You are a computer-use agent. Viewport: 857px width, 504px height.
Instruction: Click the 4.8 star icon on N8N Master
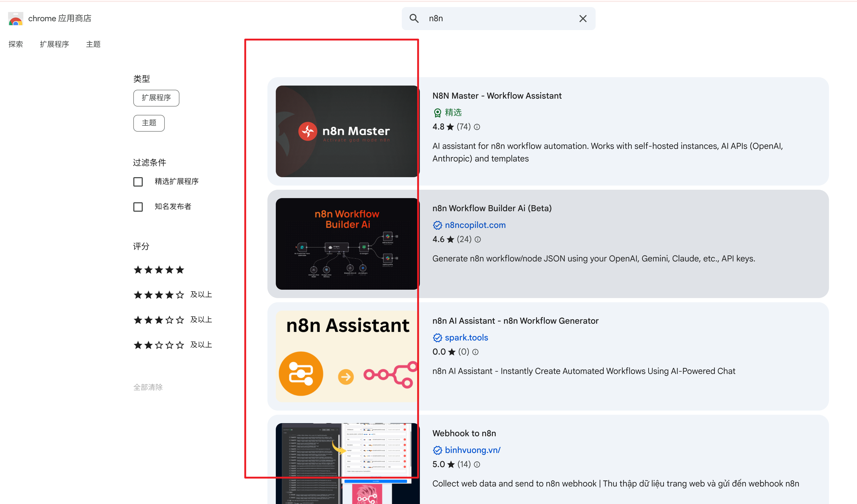(450, 127)
